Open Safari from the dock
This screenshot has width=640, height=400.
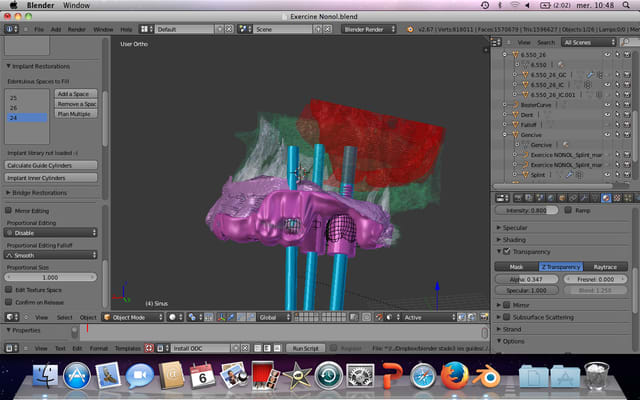(x=423, y=377)
